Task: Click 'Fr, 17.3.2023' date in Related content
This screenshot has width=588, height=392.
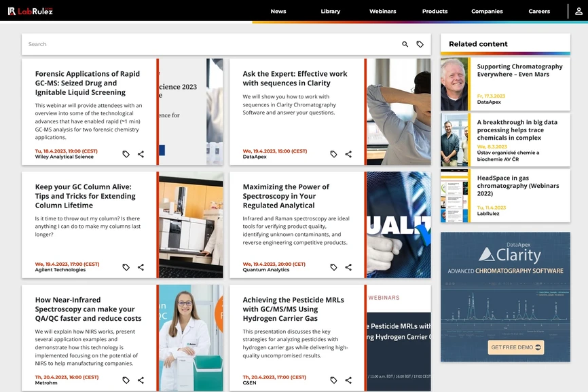Action: pos(491,96)
